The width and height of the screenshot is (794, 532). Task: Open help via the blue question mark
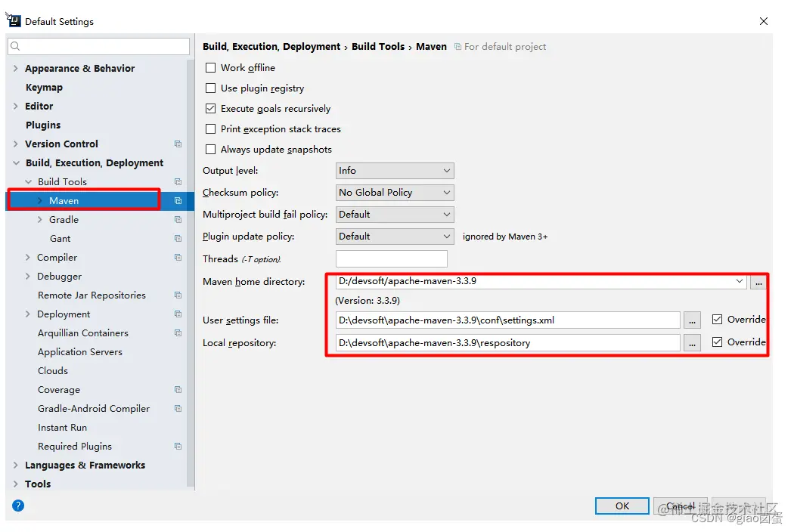tap(18, 506)
